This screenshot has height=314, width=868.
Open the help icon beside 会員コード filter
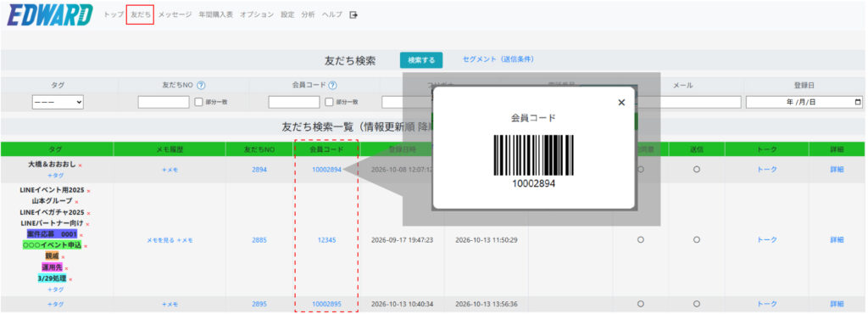pyautogui.click(x=332, y=86)
